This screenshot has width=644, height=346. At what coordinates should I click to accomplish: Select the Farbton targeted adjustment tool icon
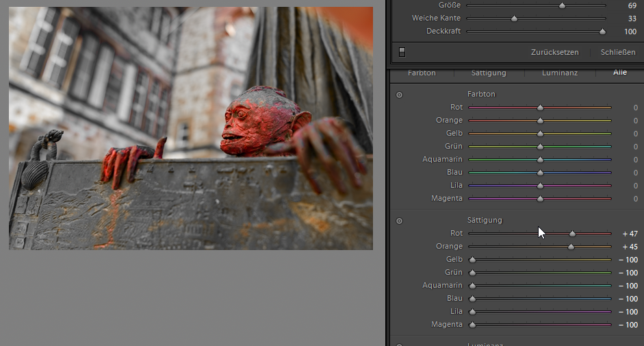(399, 95)
